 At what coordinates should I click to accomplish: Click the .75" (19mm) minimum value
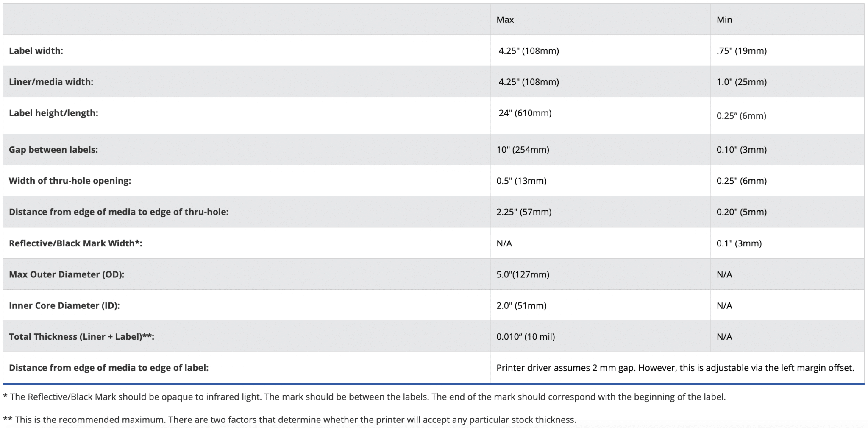tap(741, 51)
